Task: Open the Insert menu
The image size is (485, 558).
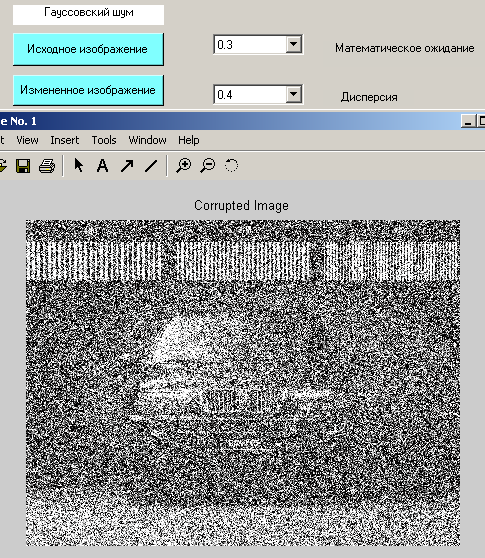Action: (65, 140)
